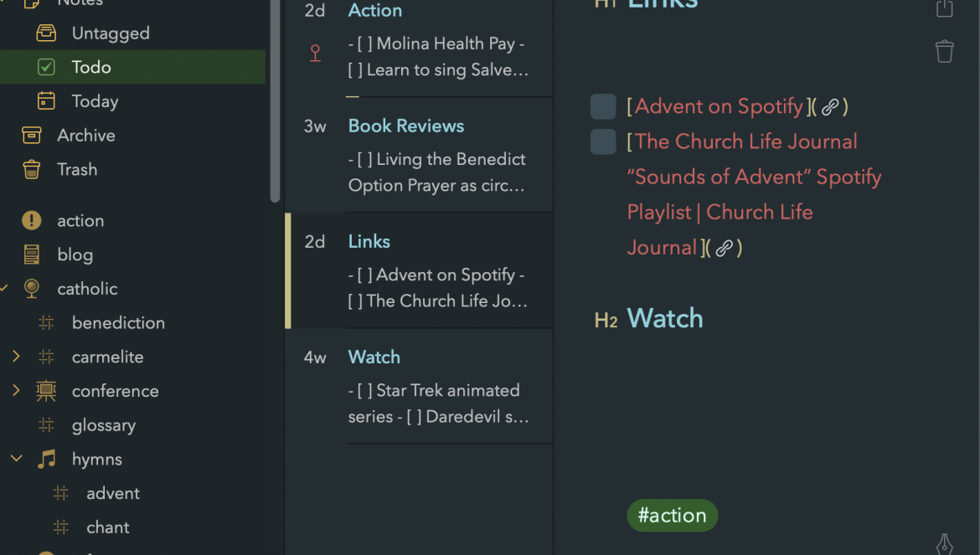This screenshot has height=555, width=980.
Task: Open the Today calendar icon
Action: click(45, 100)
